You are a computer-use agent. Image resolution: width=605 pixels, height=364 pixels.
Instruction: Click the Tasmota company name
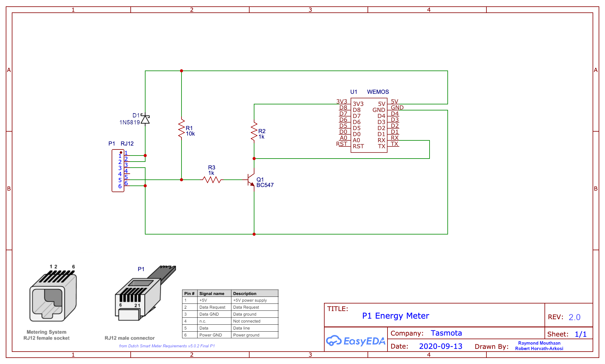446,333
